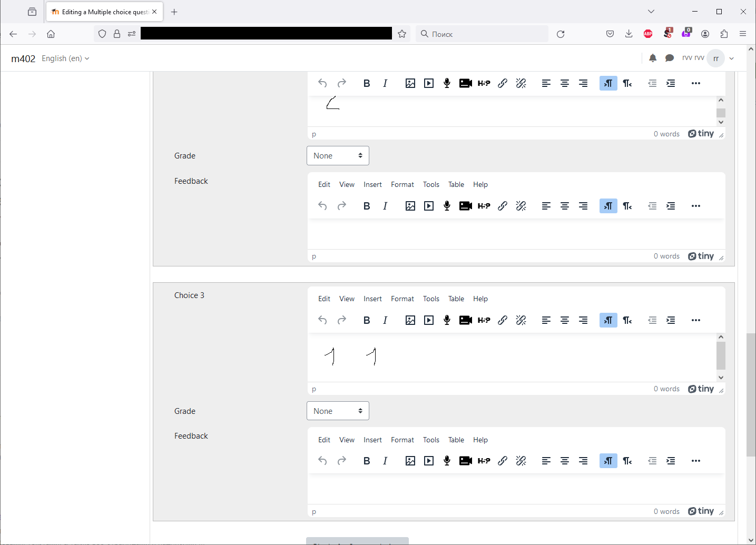Decrease indent in Choice 3 editor
The width and height of the screenshot is (756, 545).
(652, 320)
